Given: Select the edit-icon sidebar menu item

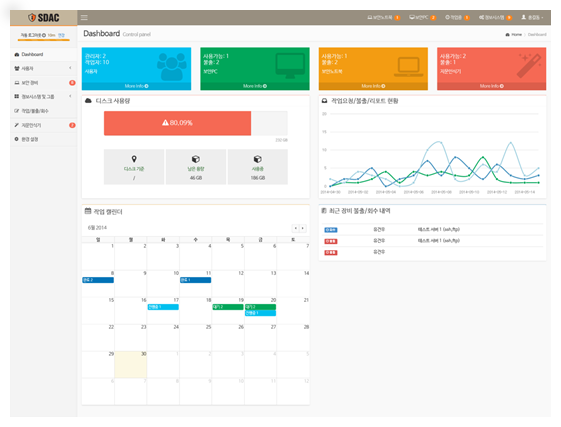Looking at the screenshot, I should [x=43, y=111].
